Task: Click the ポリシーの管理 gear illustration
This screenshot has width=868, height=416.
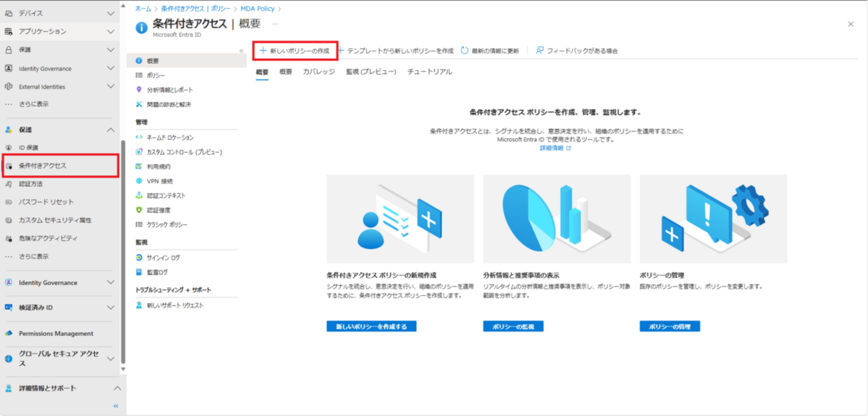Action: pyautogui.click(x=713, y=219)
